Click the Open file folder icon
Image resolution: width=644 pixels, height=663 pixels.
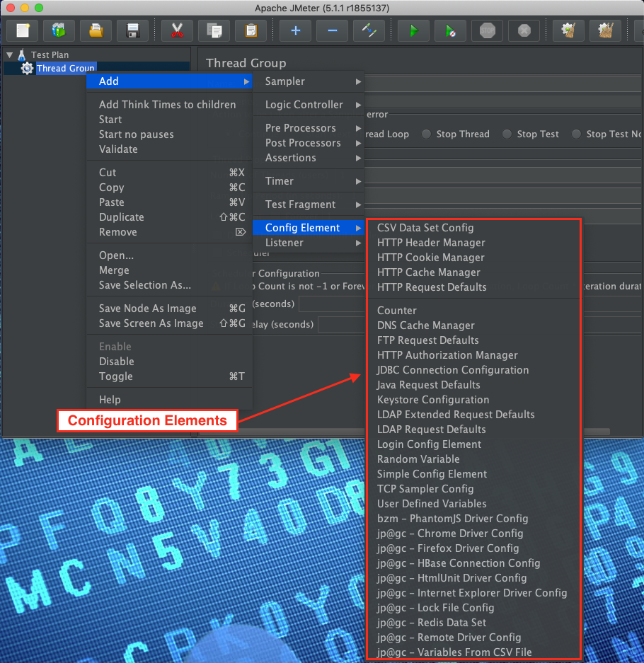coord(96,30)
